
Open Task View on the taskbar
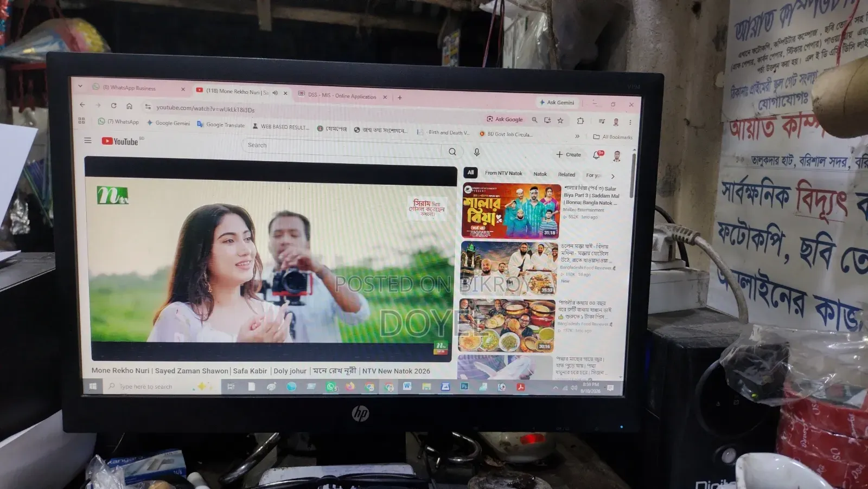tap(231, 387)
